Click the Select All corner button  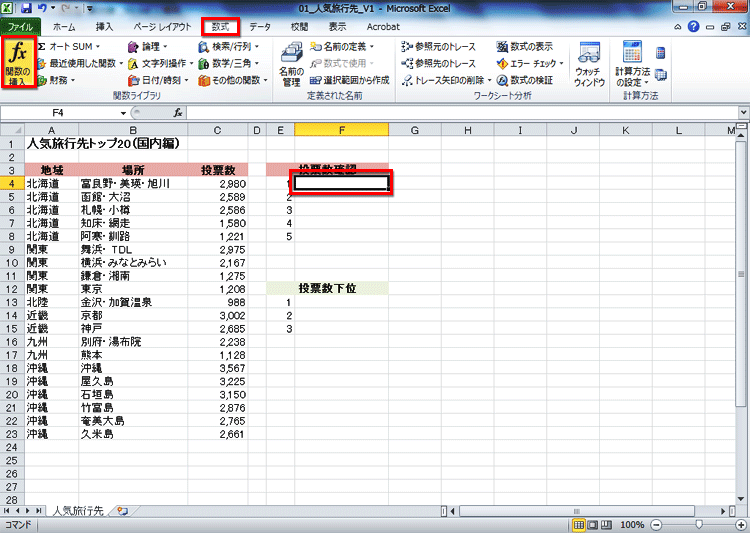pos(12,130)
